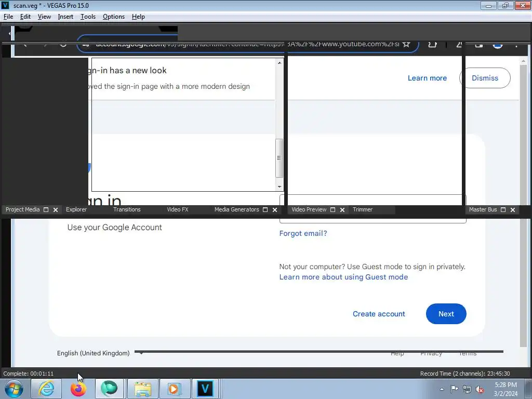Switch to the Transitions tab
The width and height of the screenshot is (532, 399).
click(x=127, y=209)
